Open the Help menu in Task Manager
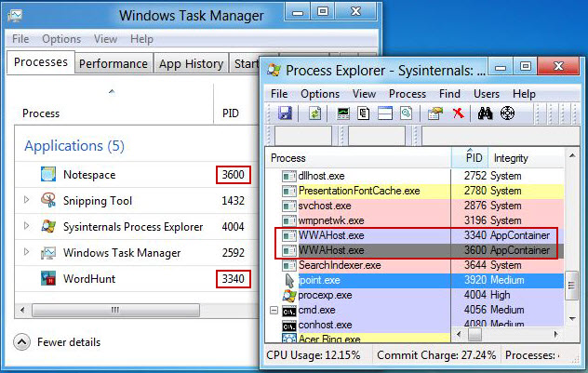Viewport: 588px width, 373px height. pos(141,39)
